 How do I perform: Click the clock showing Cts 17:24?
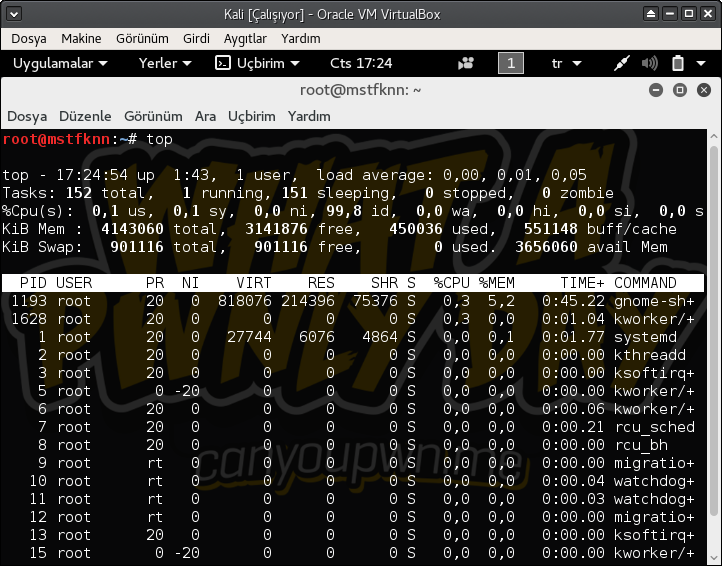pos(361,63)
